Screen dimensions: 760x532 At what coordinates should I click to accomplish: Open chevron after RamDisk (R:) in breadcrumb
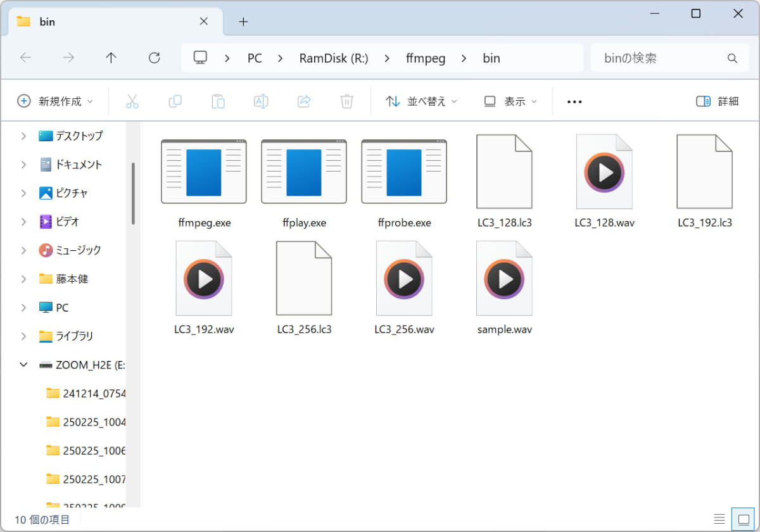pyautogui.click(x=387, y=58)
